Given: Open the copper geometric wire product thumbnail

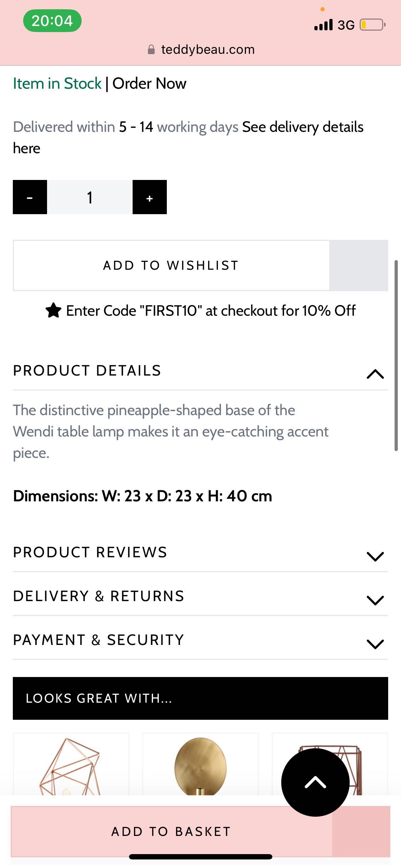Looking at the screenshot, I should click(71, 764).
